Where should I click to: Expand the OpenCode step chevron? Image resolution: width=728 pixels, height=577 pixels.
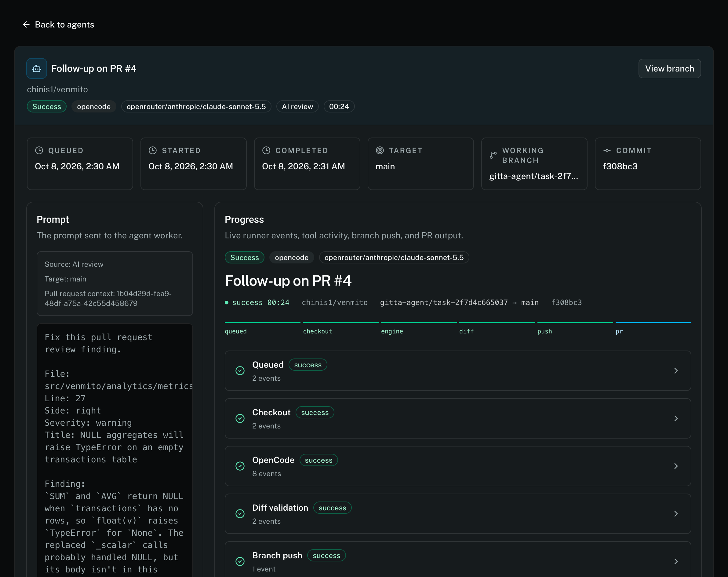coord(676,466)
